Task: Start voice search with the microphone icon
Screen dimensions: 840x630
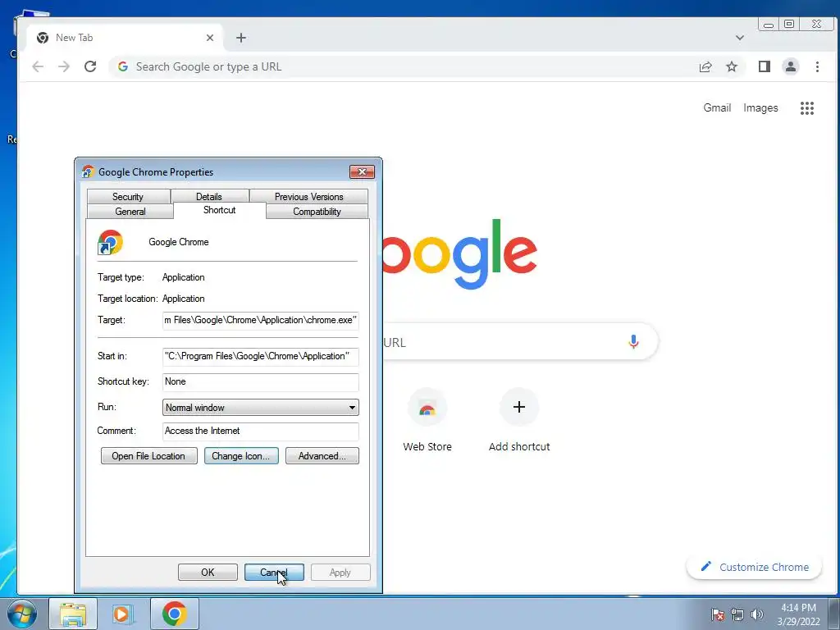Action: click(633, 342)
